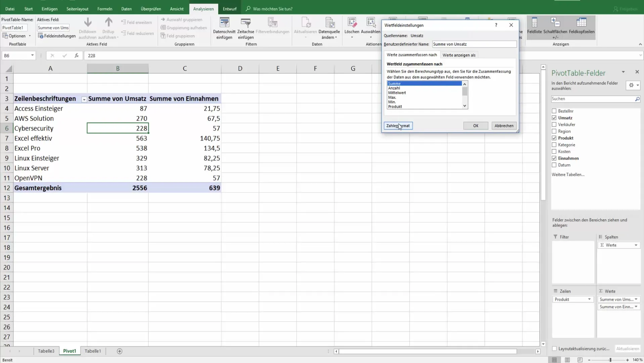Click the Löschen icon in Aktionen

click(352, 23)
